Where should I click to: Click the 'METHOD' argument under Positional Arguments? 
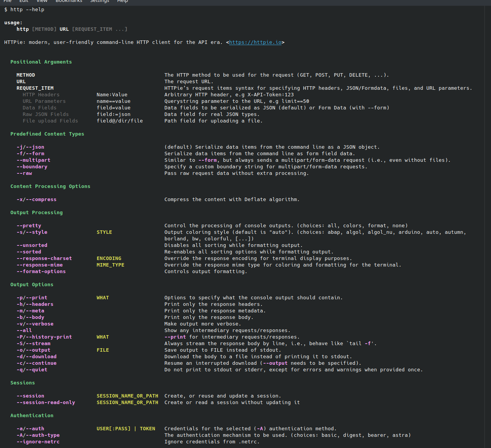pyautogui.click(x=26, y=75)
